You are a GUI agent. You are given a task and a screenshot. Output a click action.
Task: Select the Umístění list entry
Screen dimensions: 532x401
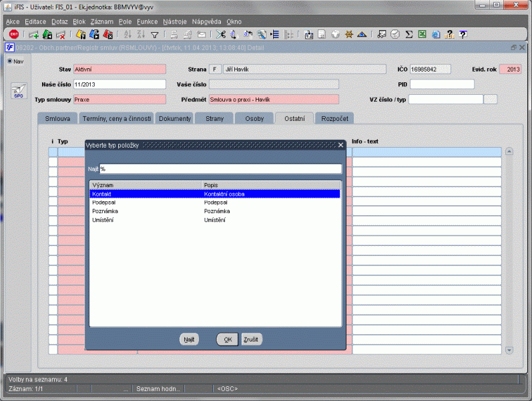pos(215,220)
